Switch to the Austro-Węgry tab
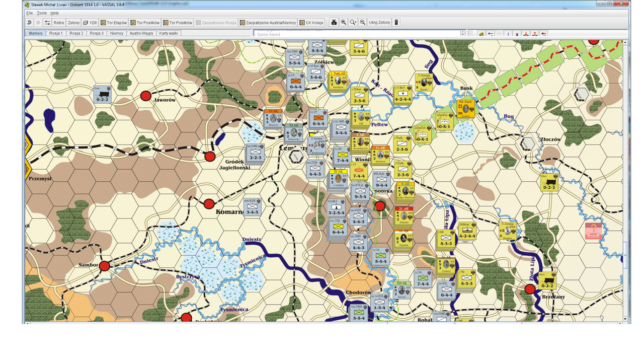This screenshot has height=362, width=644. 141,33
